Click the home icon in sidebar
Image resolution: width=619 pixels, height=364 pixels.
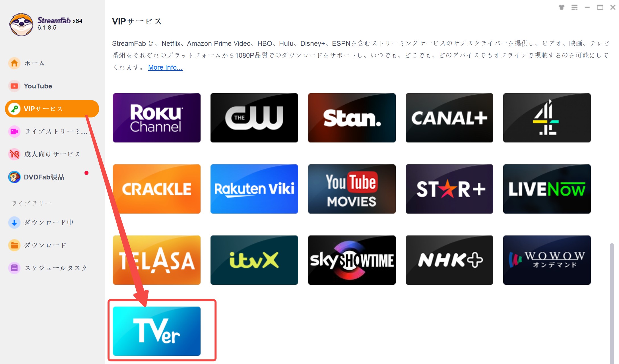(14, 63)
